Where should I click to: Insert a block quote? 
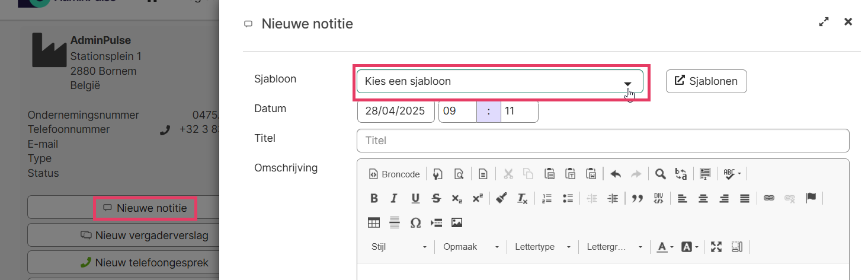(x=638, y=199)
